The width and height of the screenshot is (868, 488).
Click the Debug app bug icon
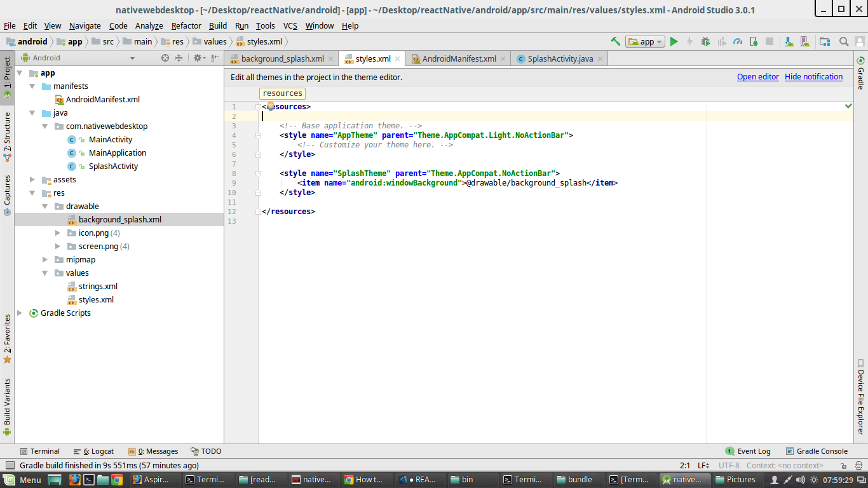705,41
